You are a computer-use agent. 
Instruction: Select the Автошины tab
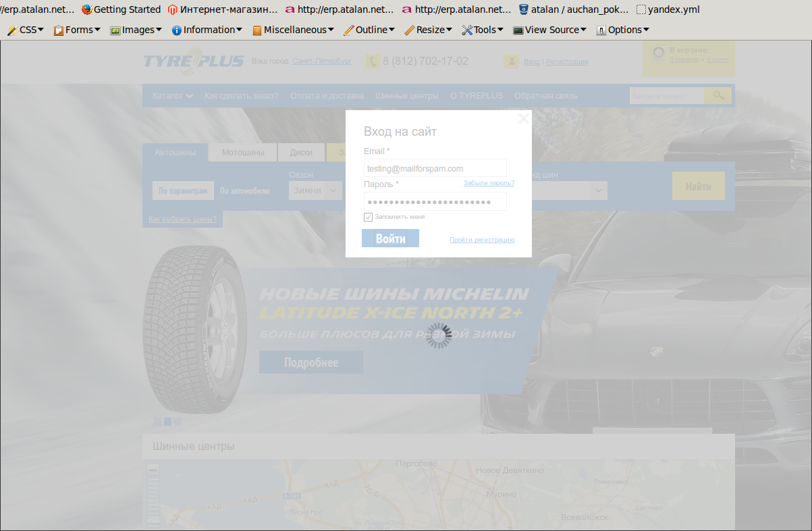tap(175, 153)
